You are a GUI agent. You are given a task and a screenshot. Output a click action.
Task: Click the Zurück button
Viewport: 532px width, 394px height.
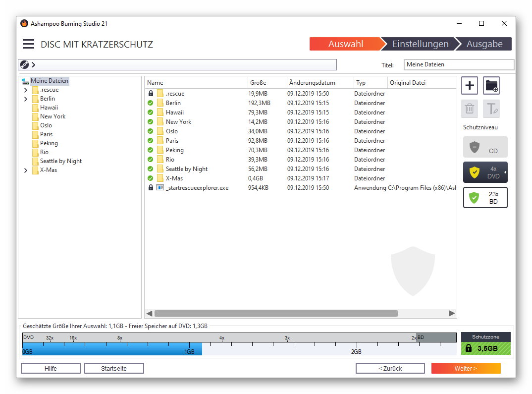[390, 368]
